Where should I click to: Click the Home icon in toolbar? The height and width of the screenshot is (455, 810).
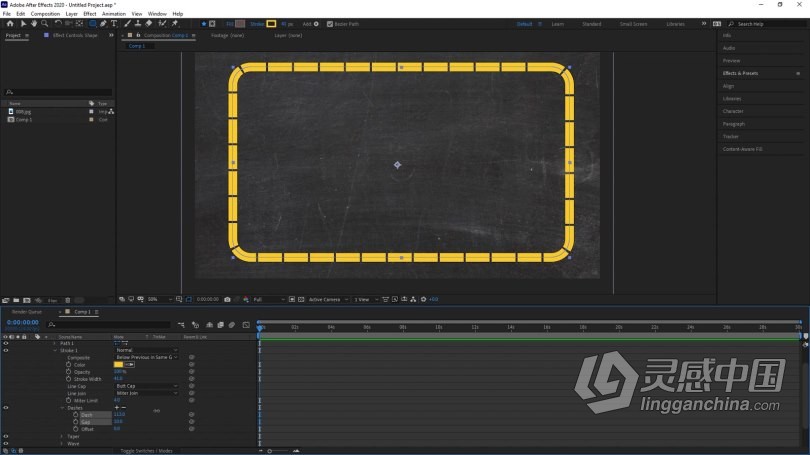(x=10, y=24)
